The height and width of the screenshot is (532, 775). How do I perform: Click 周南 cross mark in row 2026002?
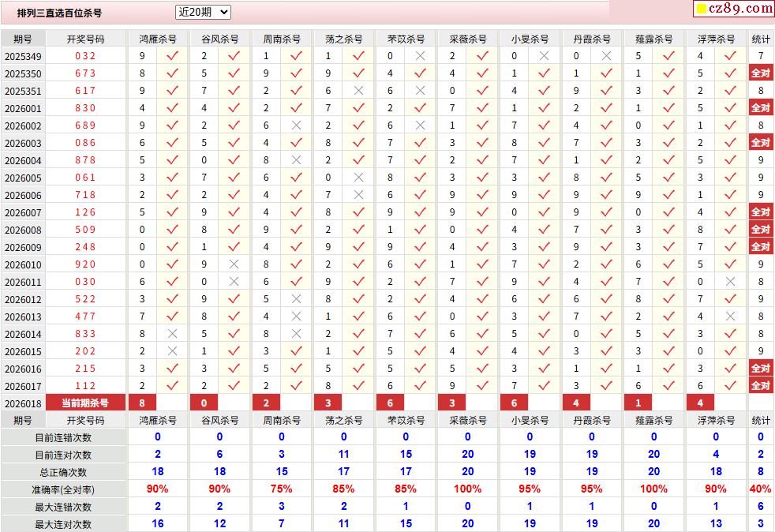(x=297, y=125)
